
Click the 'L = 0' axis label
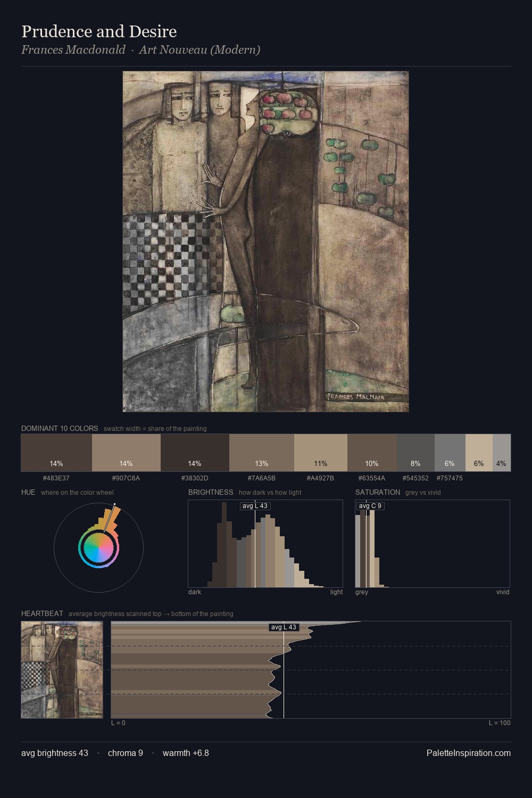point(118,722)
